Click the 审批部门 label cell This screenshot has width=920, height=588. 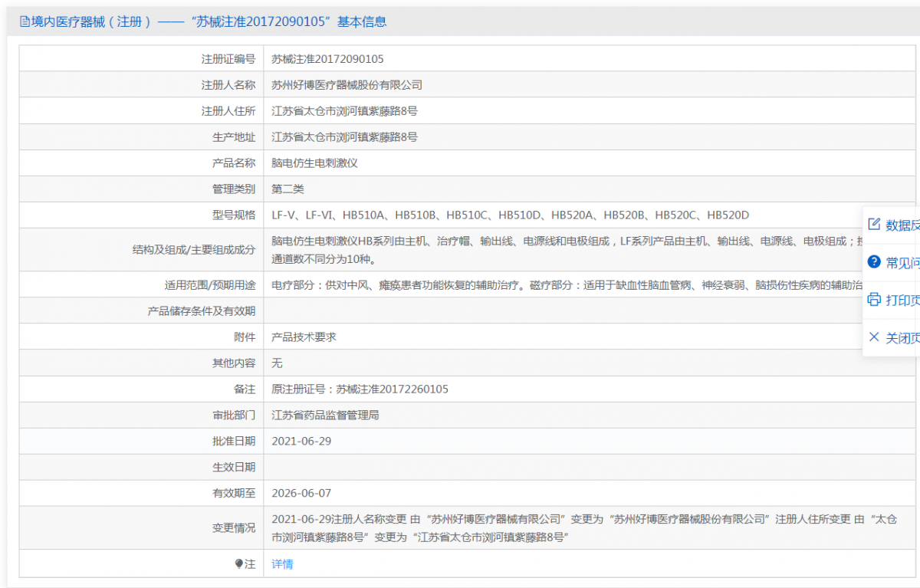pos(142,416)
